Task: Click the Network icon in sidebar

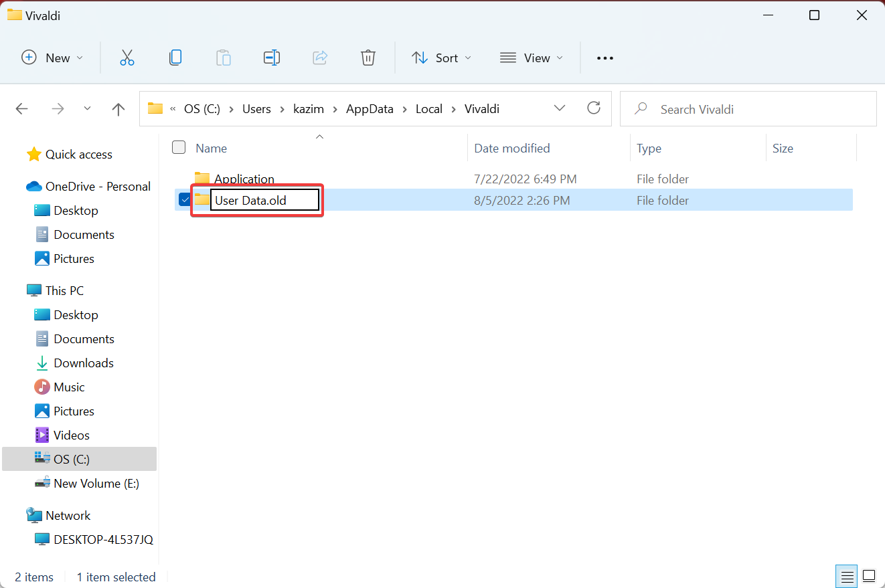Action: point(34,516)
